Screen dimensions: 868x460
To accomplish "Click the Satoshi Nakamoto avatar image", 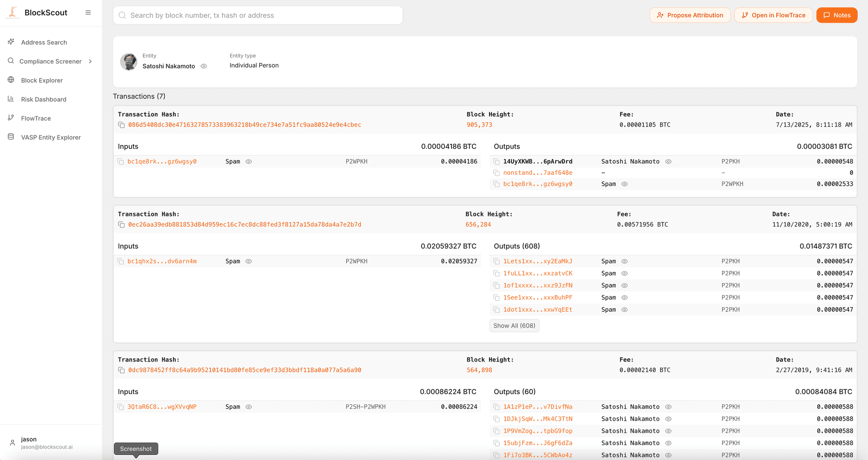I will click(x=128, y=62).
